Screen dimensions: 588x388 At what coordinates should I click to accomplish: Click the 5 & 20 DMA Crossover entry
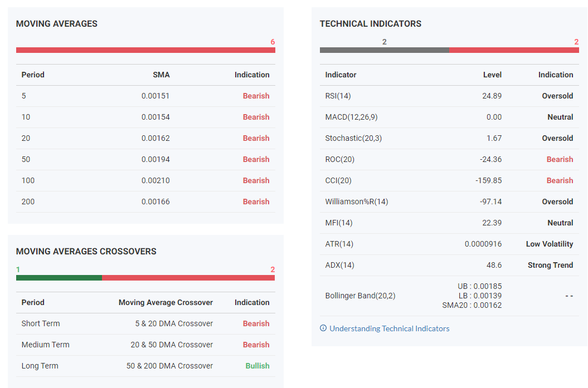pyautogui.click(x=174, y=323)
